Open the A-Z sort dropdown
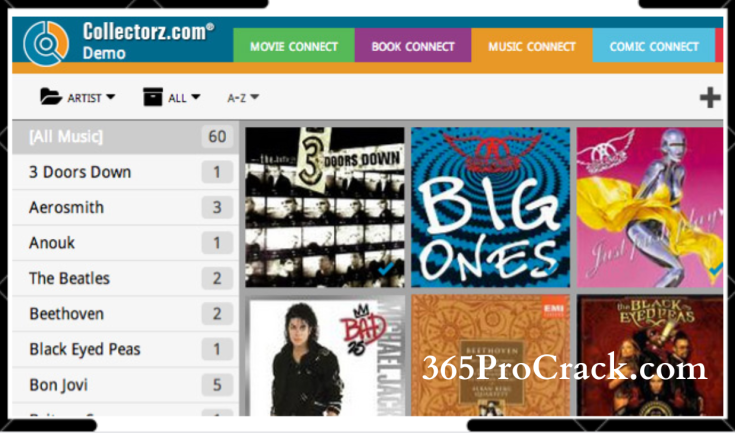The height and width of the screenshot is (433, 735). pyautogui.click(x=243, y=98)
